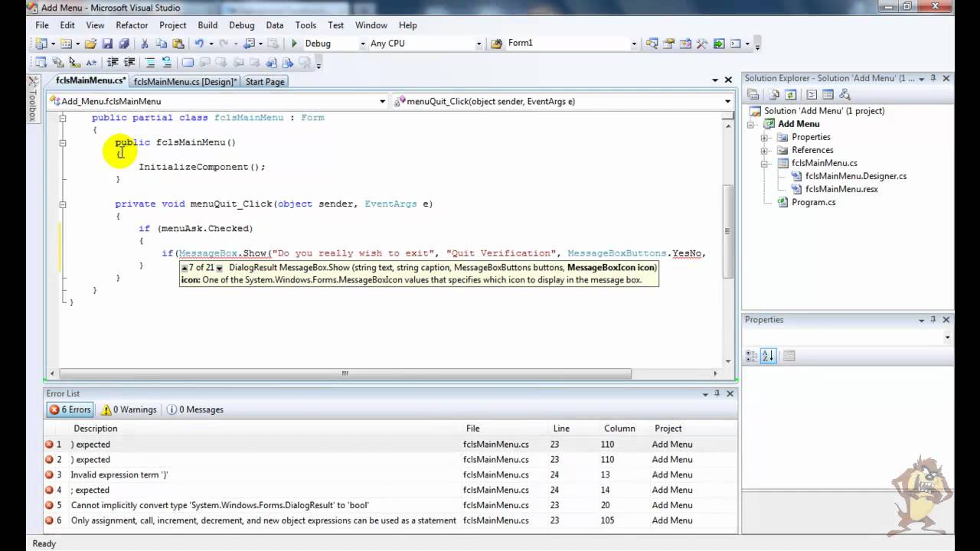Click the Find in Files combo folder icon

pos(496,44)
